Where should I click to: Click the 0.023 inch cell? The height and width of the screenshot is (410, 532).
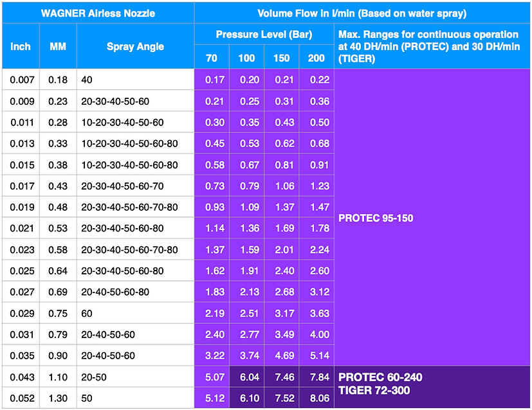click(21, 249)
